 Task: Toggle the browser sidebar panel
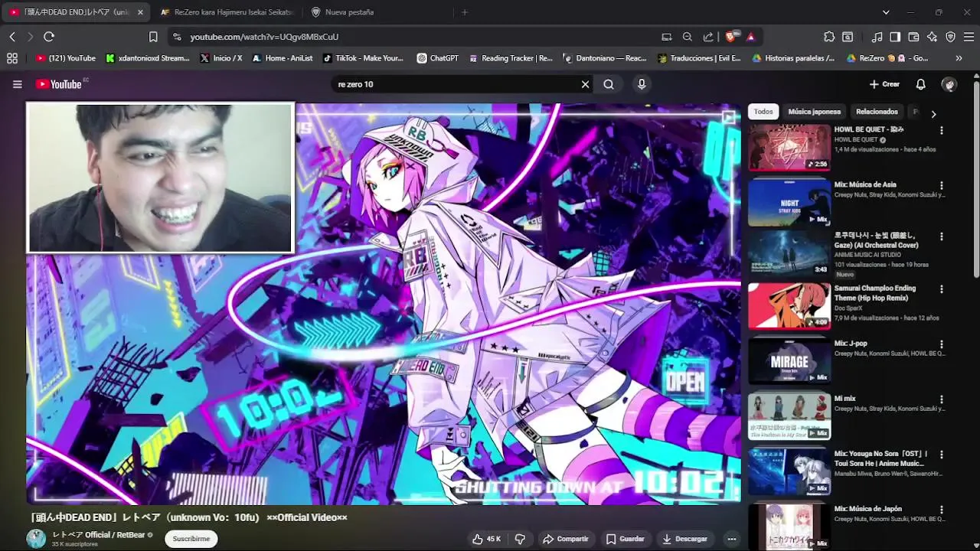[895, 37]
